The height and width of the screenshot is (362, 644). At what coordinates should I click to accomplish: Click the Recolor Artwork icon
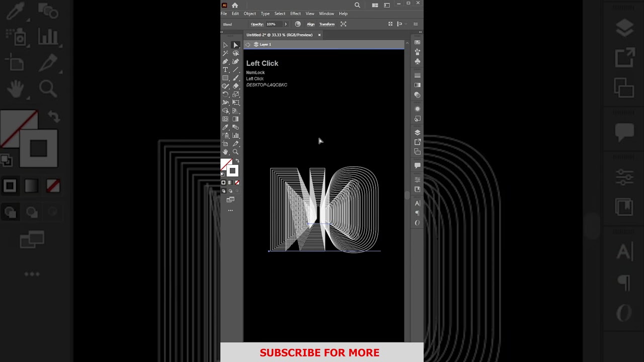(298, 24)
